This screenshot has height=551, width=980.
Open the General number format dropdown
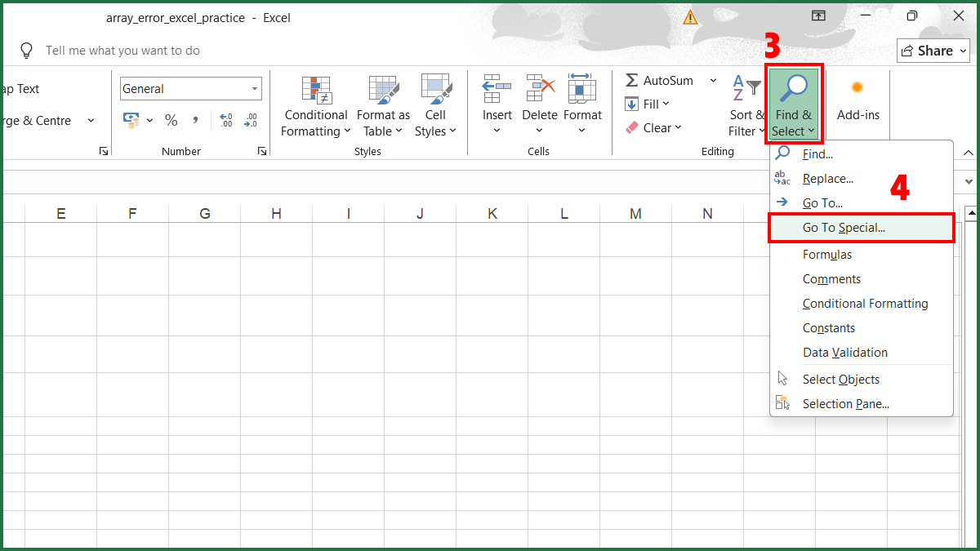(x=255, y=89)
